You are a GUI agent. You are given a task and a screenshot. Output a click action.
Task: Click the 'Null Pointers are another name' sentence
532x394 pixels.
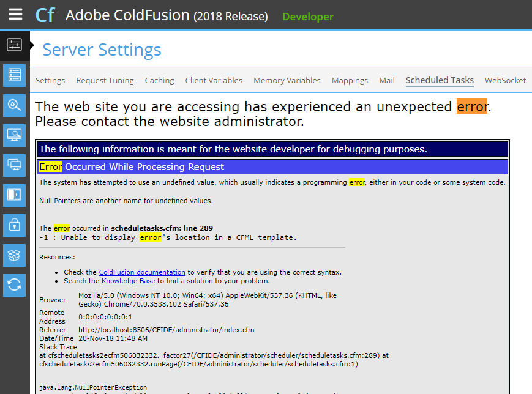tap(126, 201)
